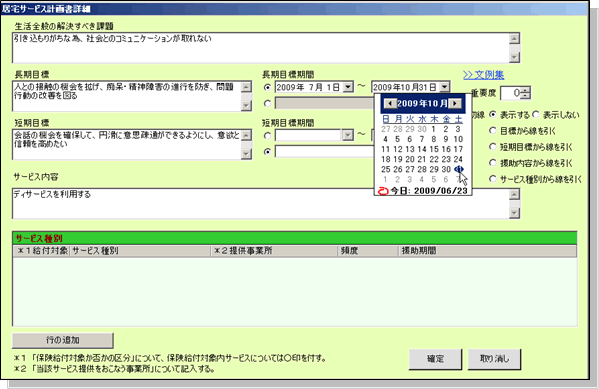Image resolution: width=599 pixels, height=389 pixels.
Task: Click into the 短期目標 text area
Action: coord(127,144)
